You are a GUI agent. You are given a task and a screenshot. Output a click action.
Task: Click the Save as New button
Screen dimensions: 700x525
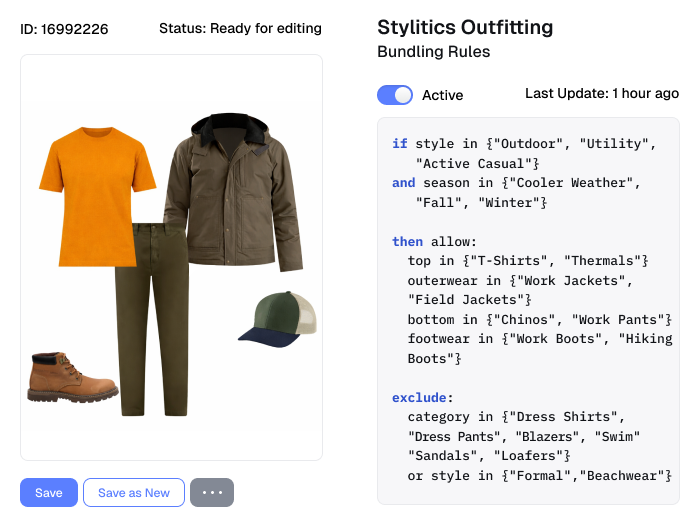[134, 493]
